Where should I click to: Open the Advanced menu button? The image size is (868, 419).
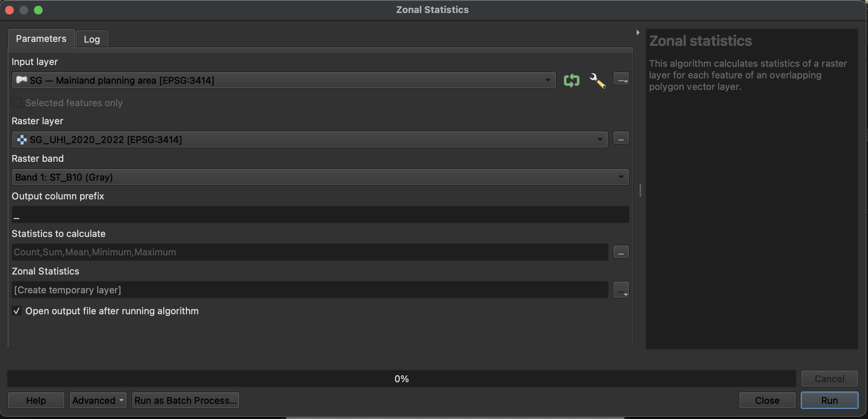pyautogui.click(x=98, y=400)
